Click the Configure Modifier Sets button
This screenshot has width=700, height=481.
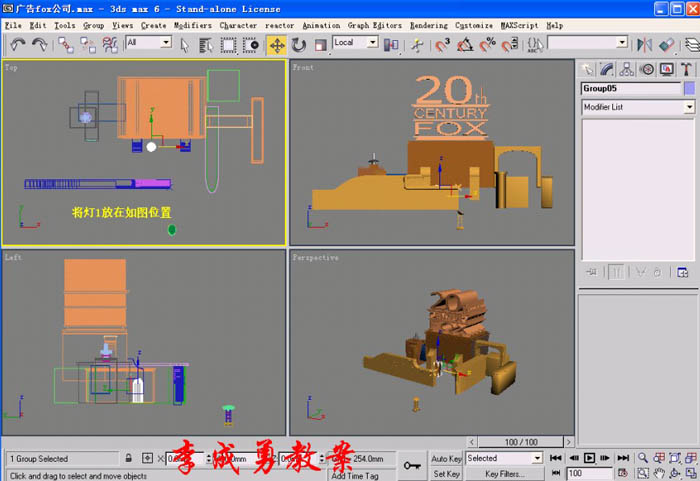[682, 272]
